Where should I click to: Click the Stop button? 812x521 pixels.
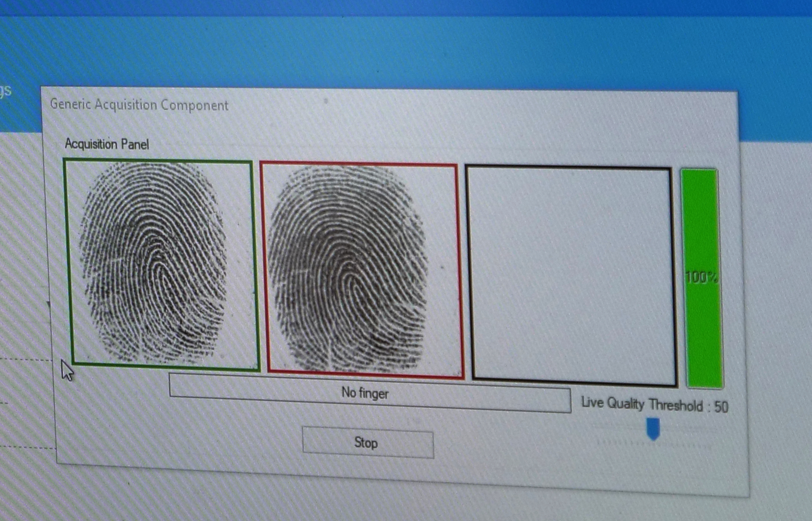[368, 442]
